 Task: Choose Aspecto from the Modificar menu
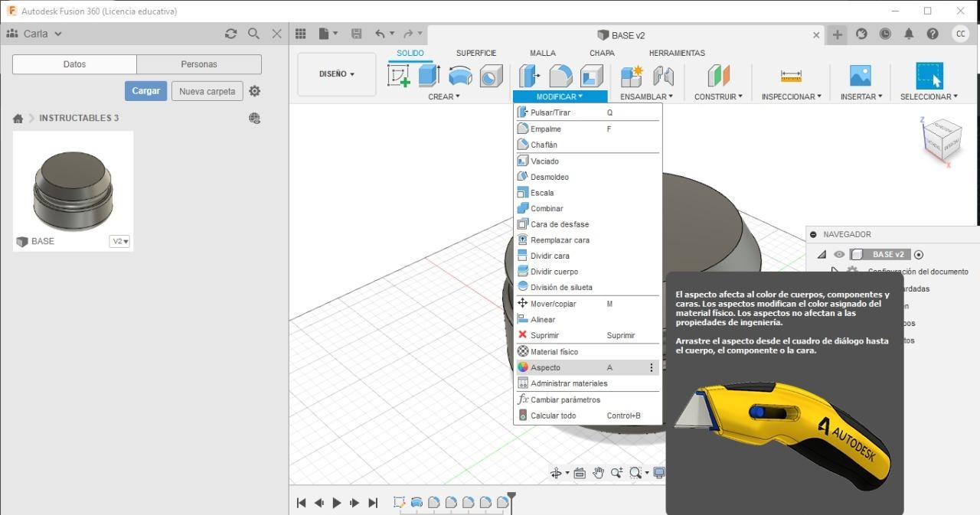pos(587,367)
